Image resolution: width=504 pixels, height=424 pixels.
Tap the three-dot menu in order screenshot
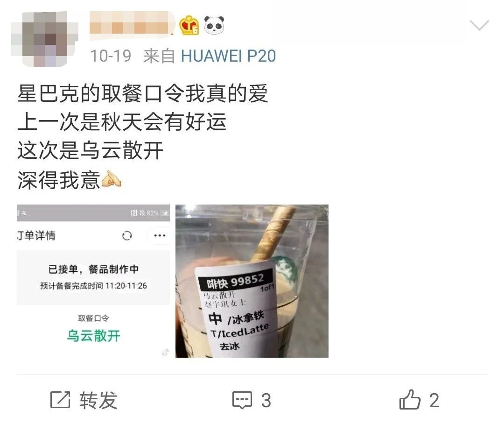[160, 235]
